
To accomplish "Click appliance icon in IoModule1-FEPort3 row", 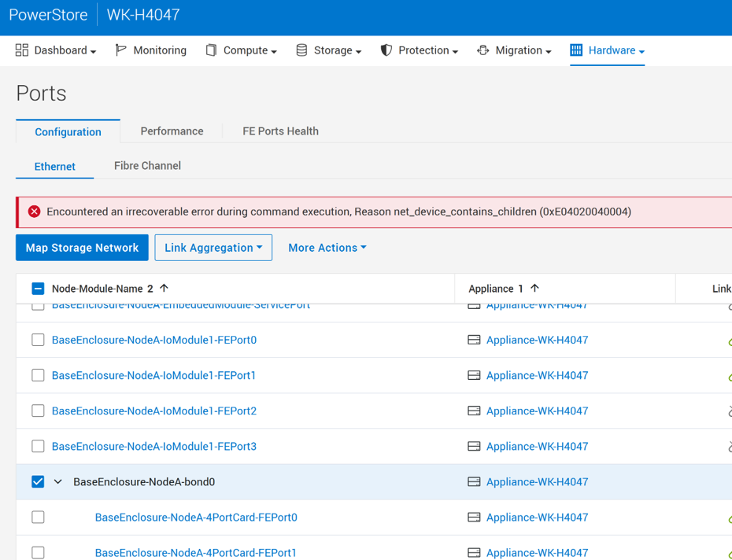I will [x=474, y=446].
